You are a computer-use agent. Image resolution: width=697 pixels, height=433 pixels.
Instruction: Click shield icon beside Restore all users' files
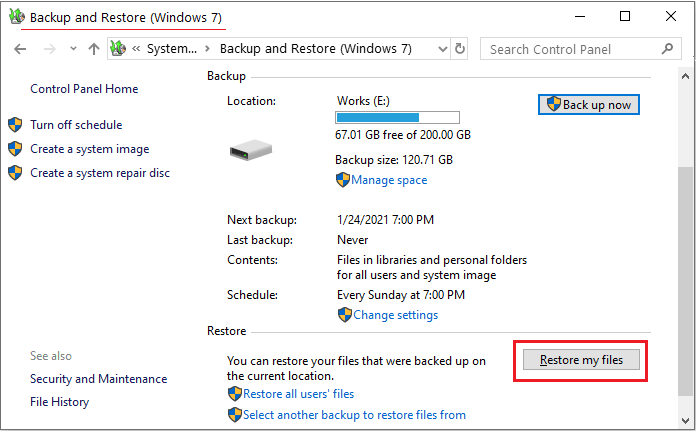(235, 394)
